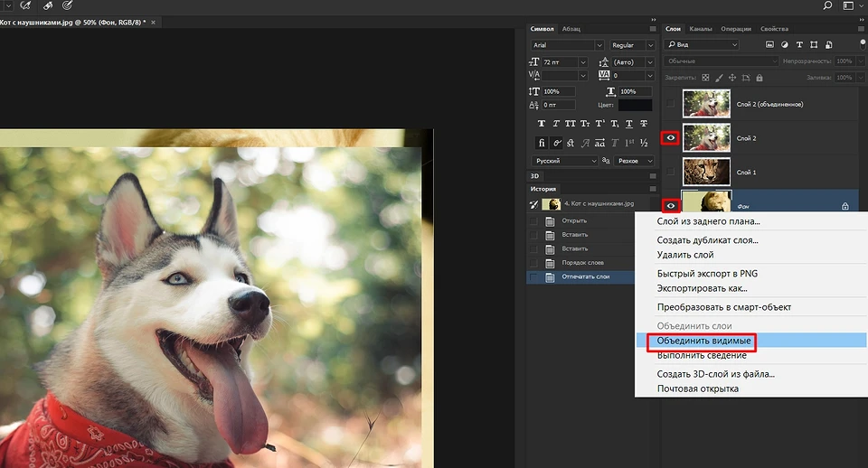This screenshot has height=468, width=868.
Task: Click the type layer filter icon
Action: [800, 44]
